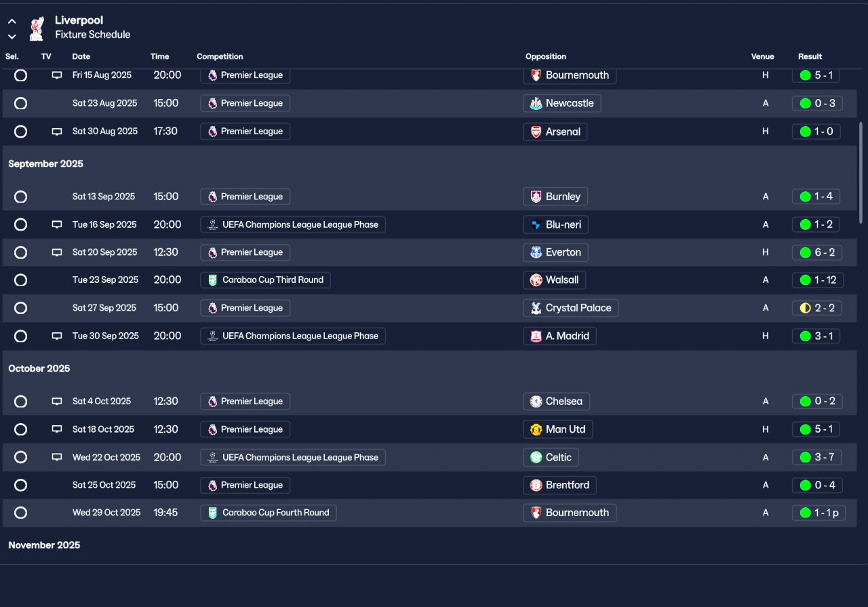
Task: Click the TV icon on the Arsenal fixture
Action: (57, 132)
